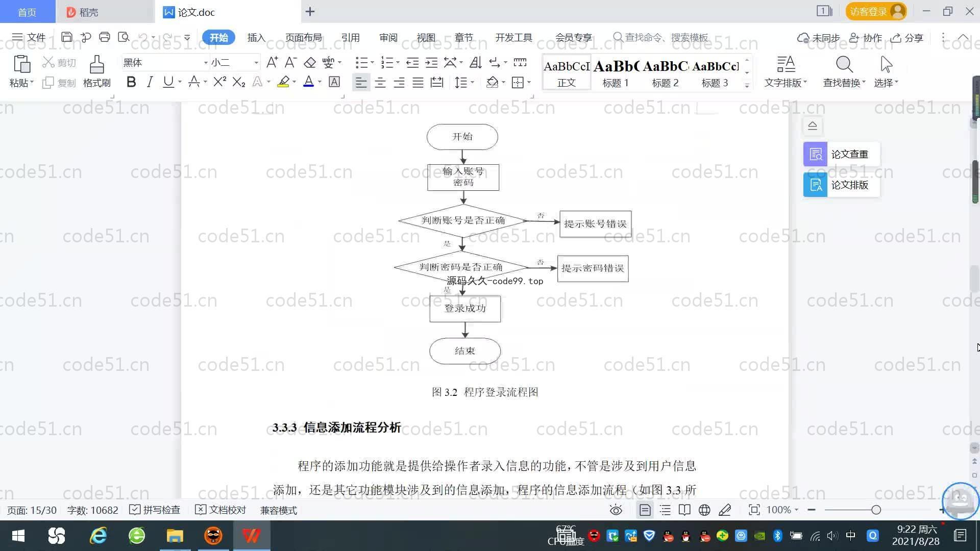
Task: Pick font color red A
Action: (308, 82)
